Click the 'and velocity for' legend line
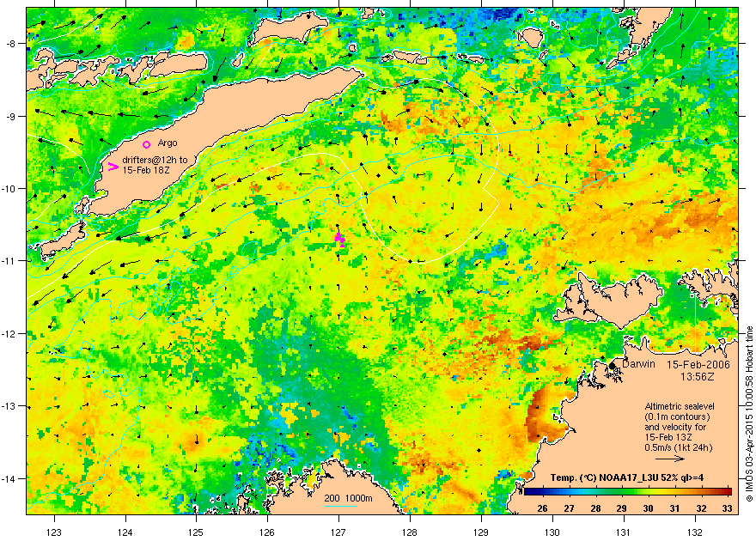Image resolution: width=756 pixels, height=541 pixels. pos(675,427)
